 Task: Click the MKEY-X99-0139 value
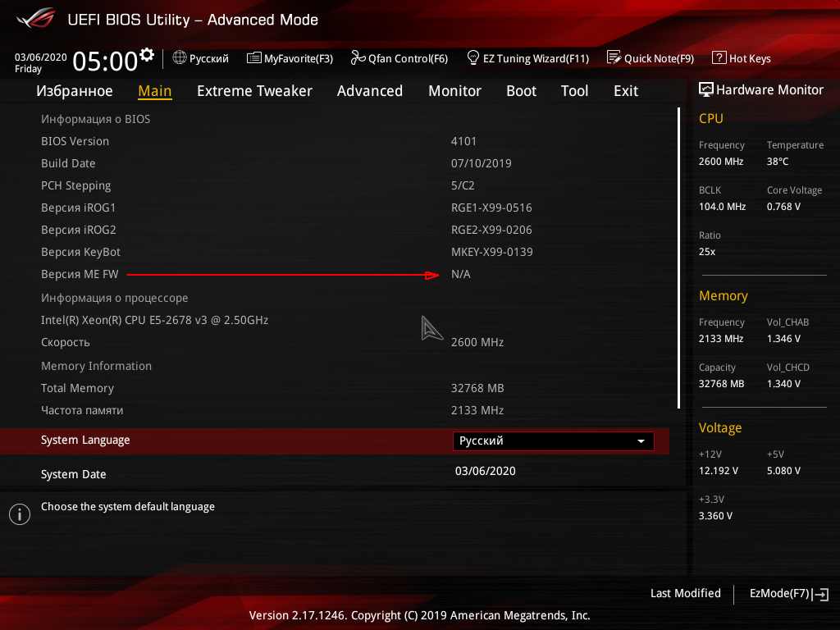(492, 252)
